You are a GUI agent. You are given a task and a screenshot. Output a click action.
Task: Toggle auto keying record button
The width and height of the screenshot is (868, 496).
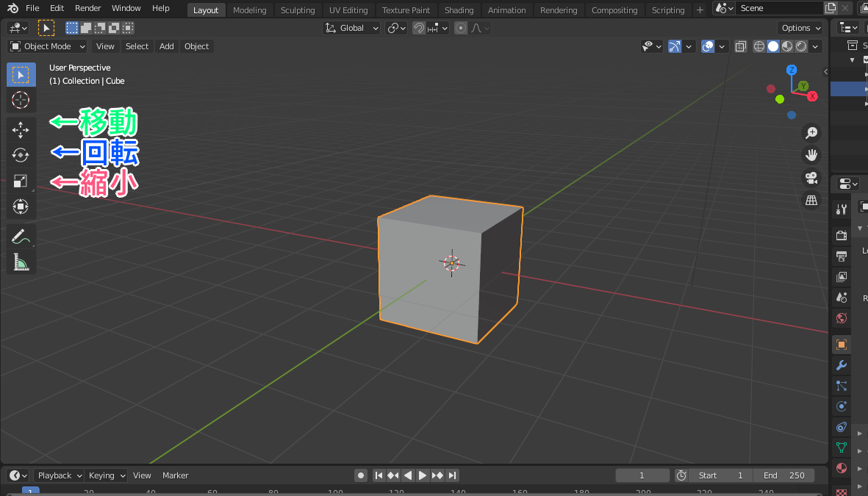(x=361, y=475)
